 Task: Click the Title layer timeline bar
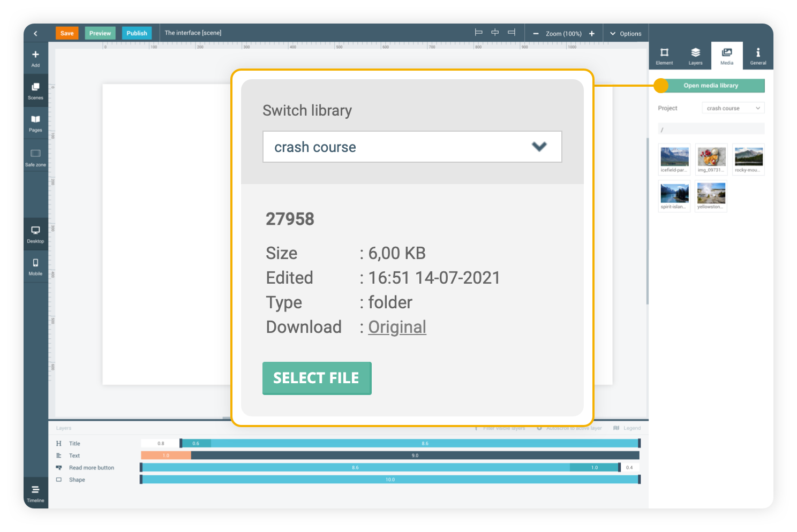pyautogui.click(x=424, y=443)
